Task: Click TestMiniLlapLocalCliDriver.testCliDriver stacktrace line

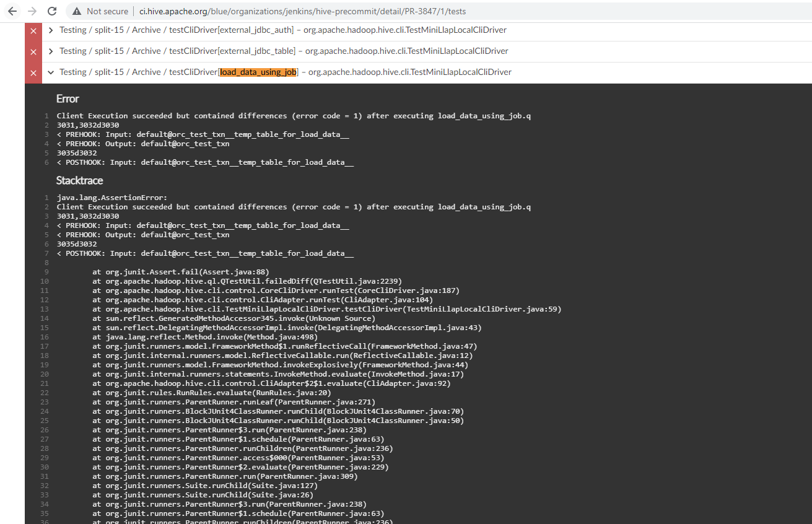Action: 327,309
